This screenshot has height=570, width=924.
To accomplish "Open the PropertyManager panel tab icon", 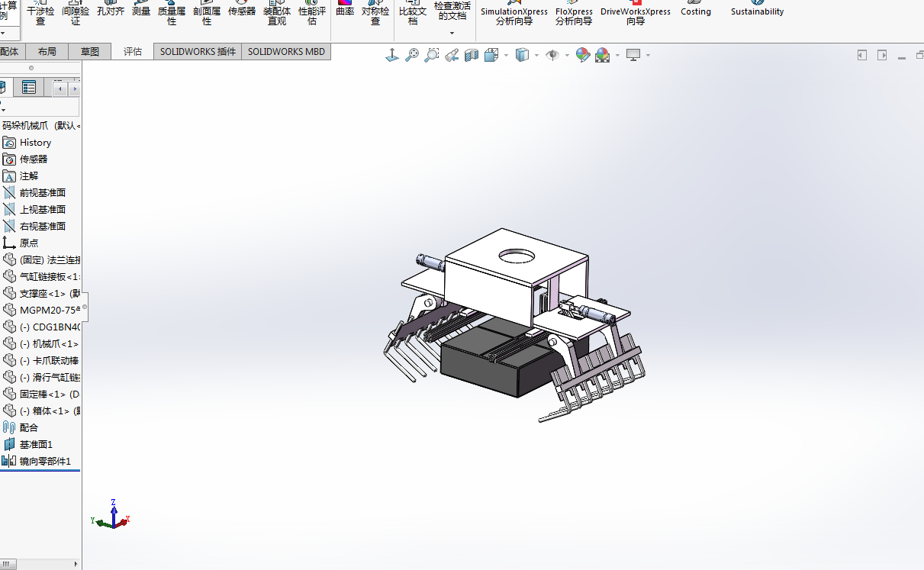I will [29, 88].
